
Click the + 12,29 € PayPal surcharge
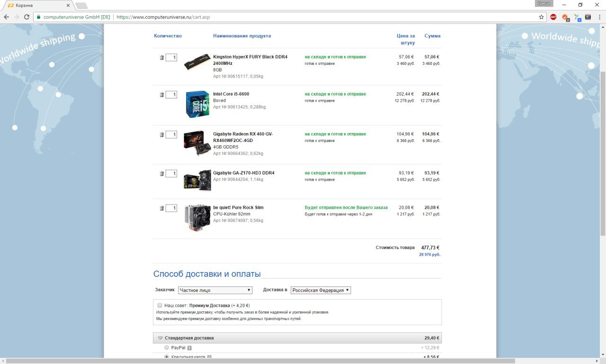(430, 348)
